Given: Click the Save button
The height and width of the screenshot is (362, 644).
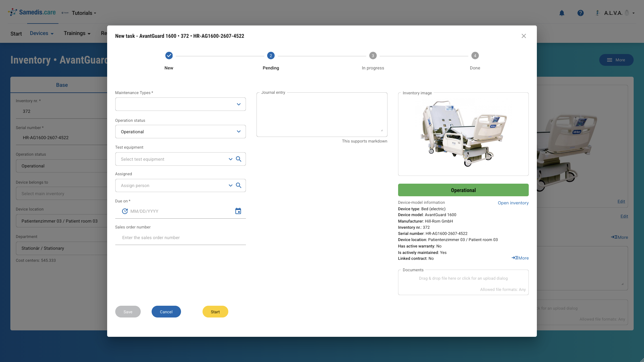Looking at the screenshot, I should [x=128, y=312].
